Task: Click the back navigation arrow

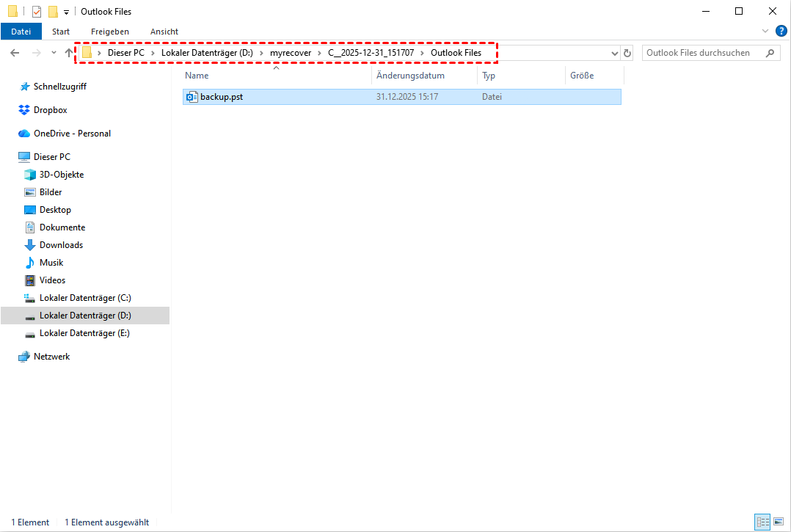Action: (x=15, y=53)
